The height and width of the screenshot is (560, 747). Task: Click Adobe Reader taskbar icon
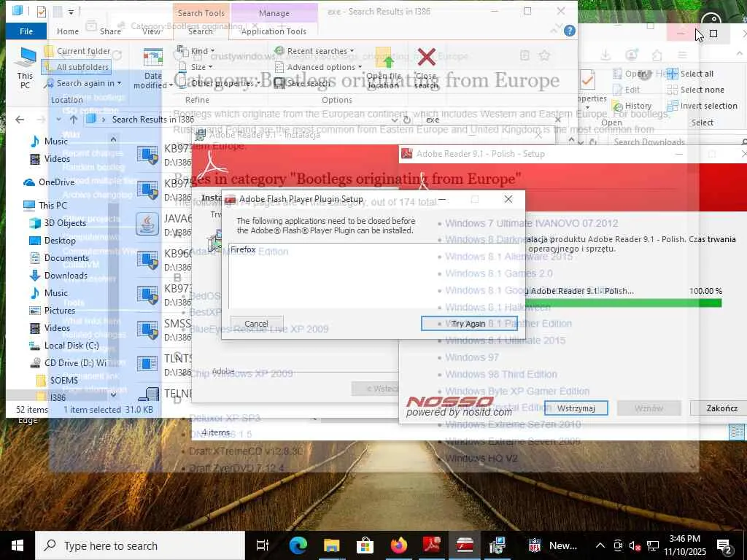point(432,545)
